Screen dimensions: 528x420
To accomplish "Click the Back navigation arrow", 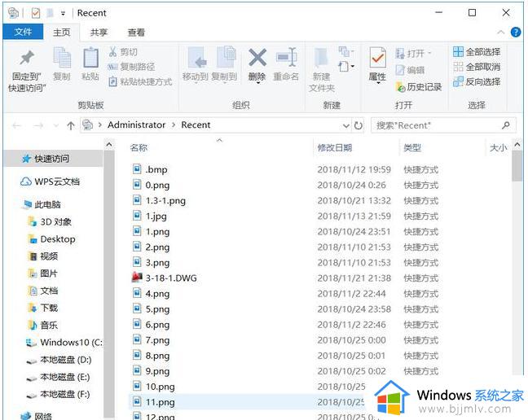I will point(17,126).
